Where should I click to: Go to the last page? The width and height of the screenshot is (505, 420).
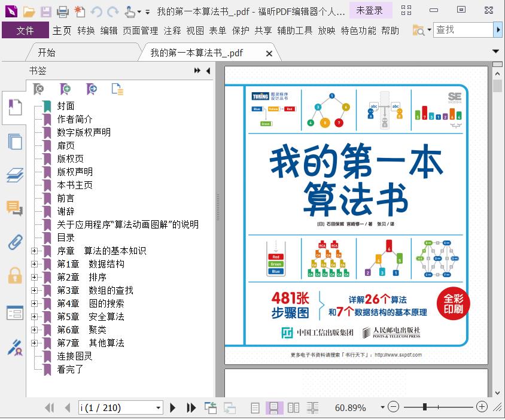click(x=191, y=408)
